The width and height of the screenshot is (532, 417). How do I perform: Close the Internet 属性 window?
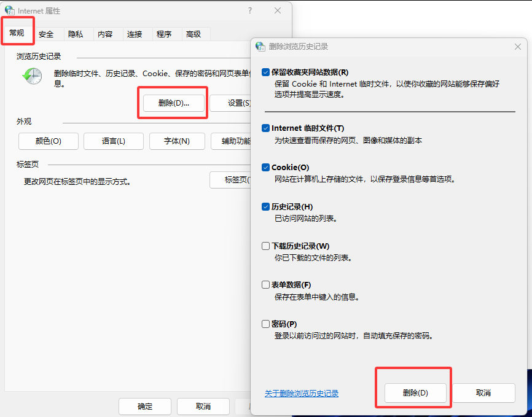pyautogui.click(x=278, y=11)
